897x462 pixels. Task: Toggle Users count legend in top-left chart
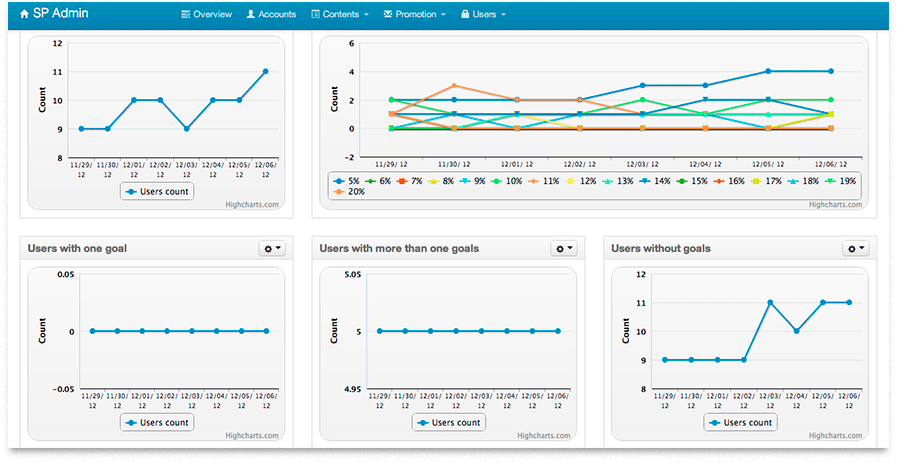point(158,191)
